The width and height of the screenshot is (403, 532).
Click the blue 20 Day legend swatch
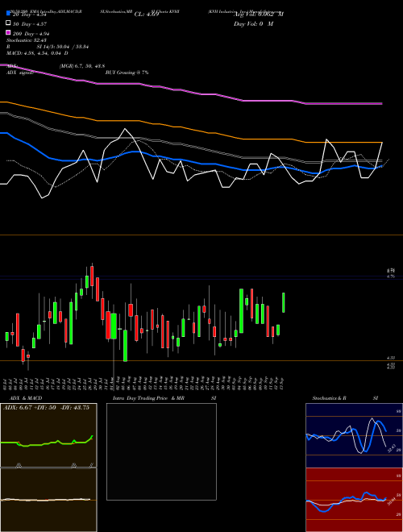point(8,14)
